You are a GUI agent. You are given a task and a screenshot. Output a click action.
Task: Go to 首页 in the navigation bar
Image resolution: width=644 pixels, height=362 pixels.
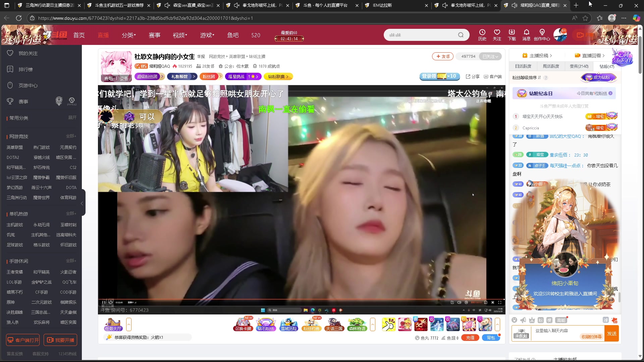pos(79,35)
